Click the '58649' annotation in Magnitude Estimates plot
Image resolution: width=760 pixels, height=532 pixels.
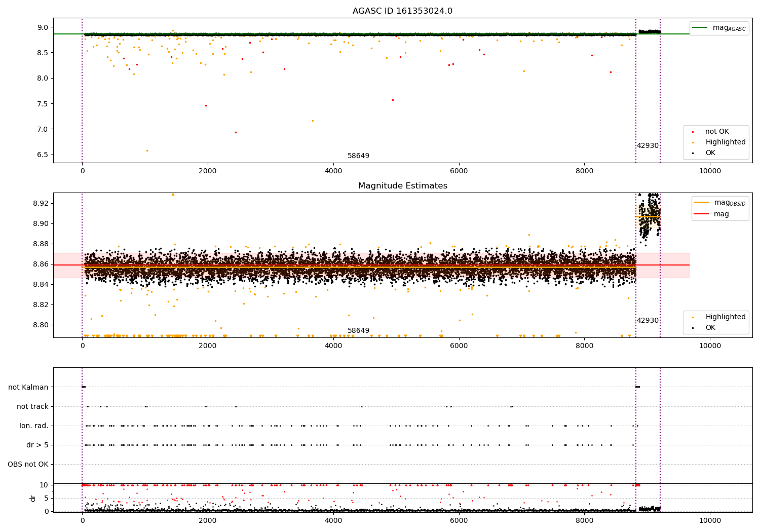pyautogui.click(x=358, y=331)
